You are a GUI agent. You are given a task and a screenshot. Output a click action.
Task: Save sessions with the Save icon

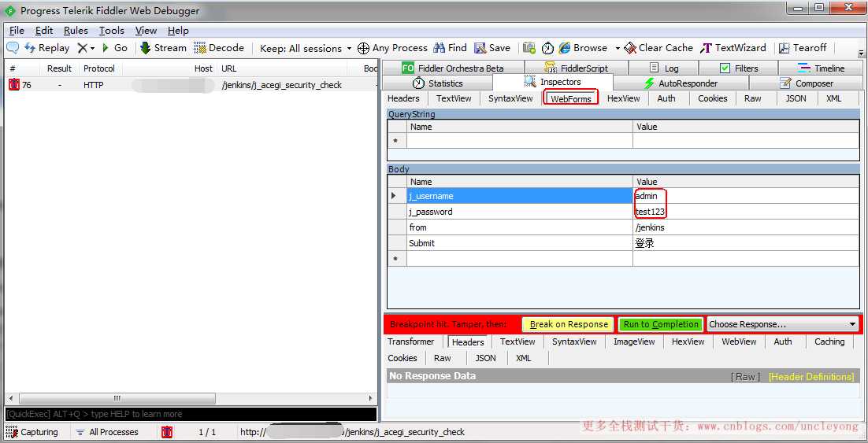(x=492, y=48)
